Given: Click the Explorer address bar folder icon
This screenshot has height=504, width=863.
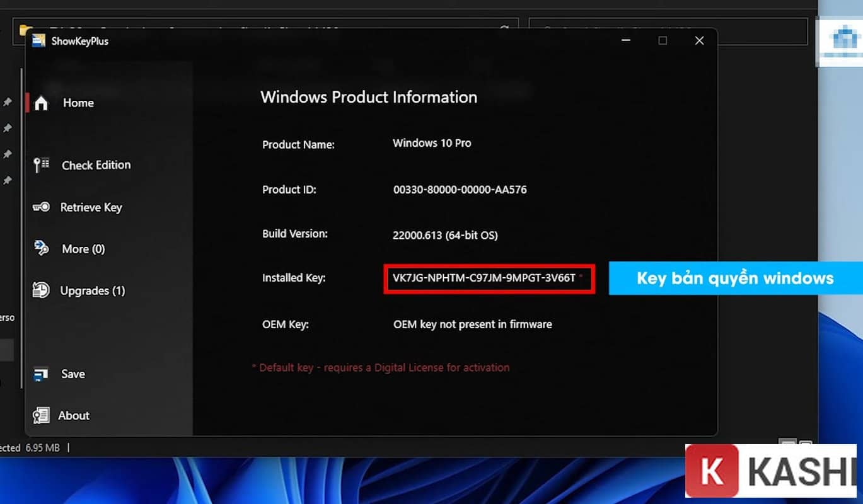Looking at the screenshot, I should [24, 28].
